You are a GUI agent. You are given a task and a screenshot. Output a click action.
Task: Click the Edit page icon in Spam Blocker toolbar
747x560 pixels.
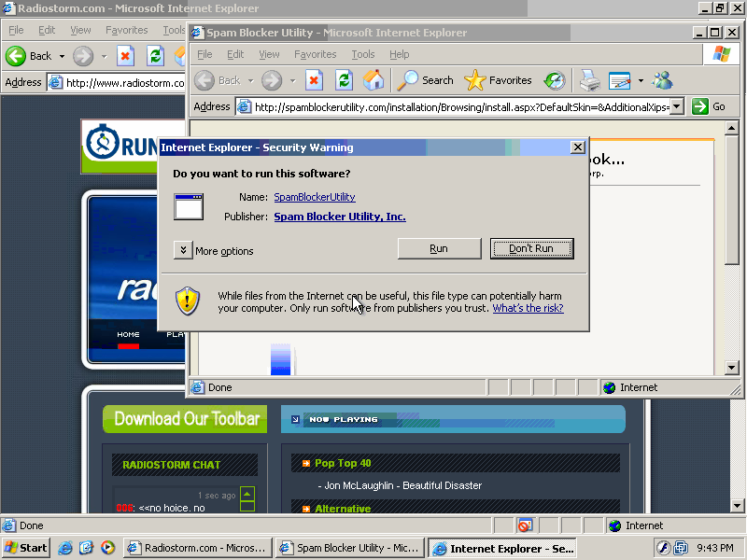(619, 80)
